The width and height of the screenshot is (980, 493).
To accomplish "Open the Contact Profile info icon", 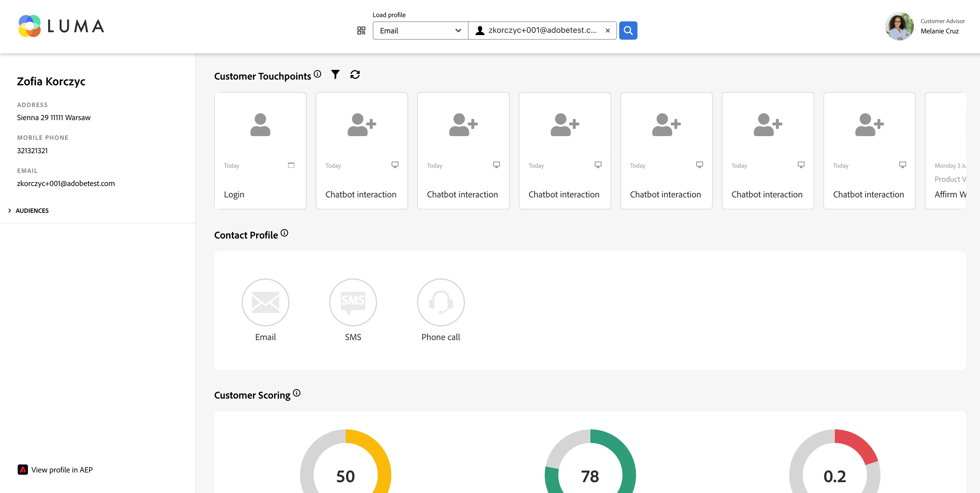I will (284, 233).
